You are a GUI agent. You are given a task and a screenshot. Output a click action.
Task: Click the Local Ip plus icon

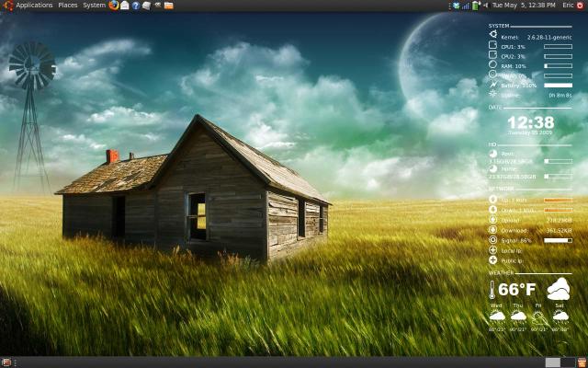[x=492, y=250]
